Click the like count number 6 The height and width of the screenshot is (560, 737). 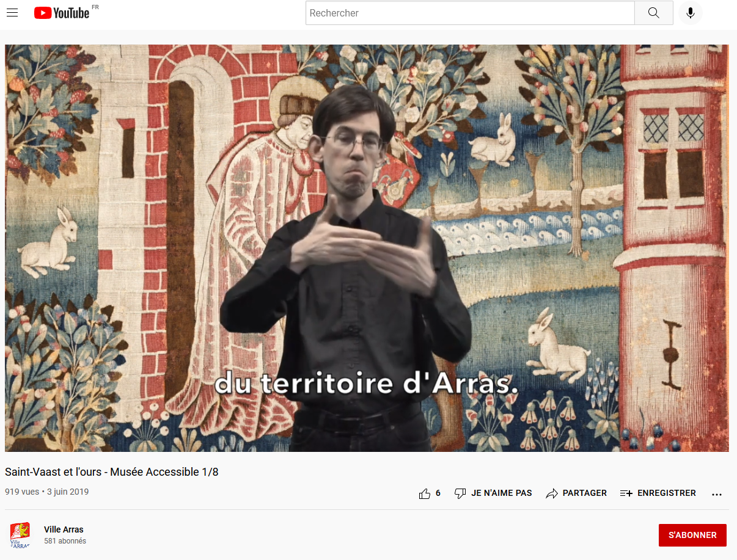pyautogui.click(x=438, y=493)
